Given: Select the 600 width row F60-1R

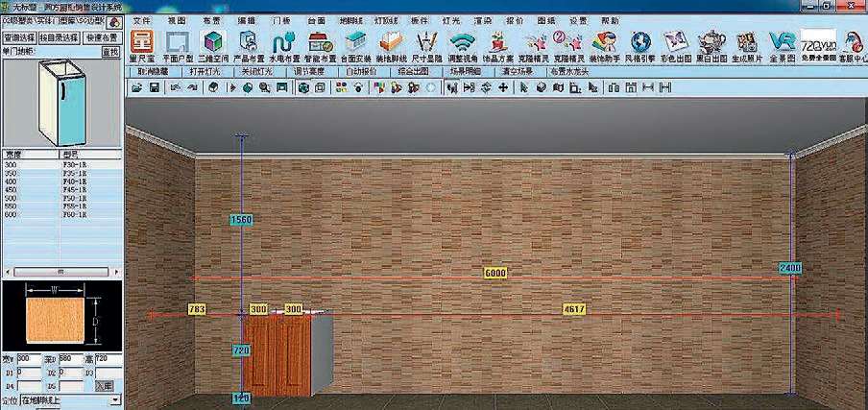Looking at the screenshot, I should (x=61, y=214).
